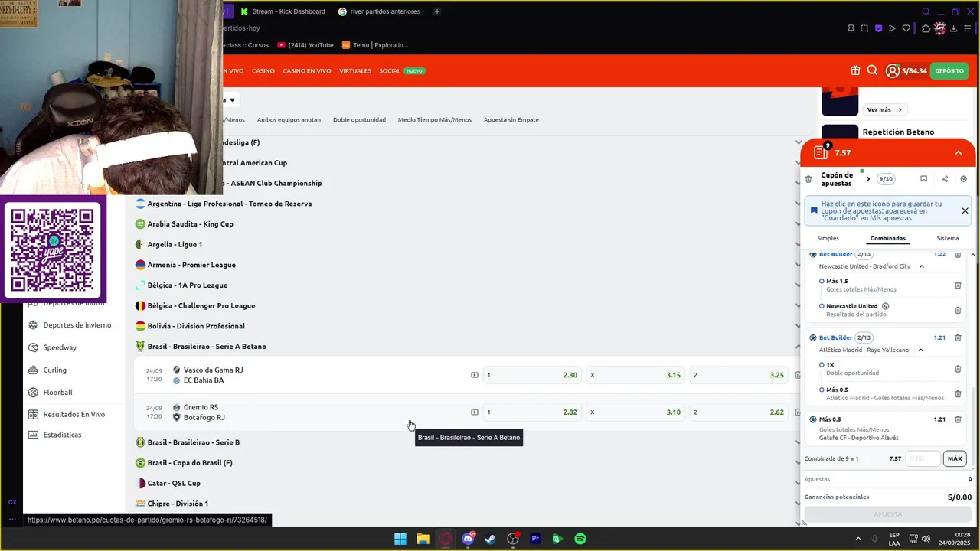
Task: Bookmark page with heart icon
Action: point(906,28)
